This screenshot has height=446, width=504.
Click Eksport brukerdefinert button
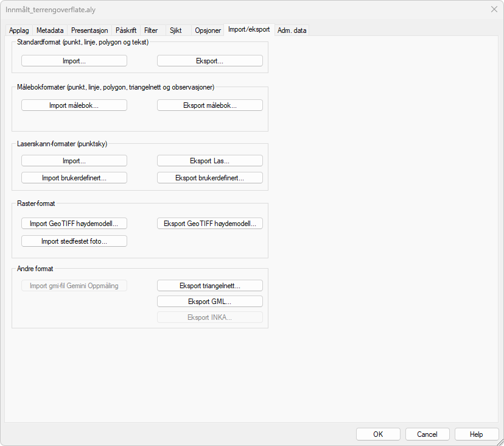pos(210,178)
